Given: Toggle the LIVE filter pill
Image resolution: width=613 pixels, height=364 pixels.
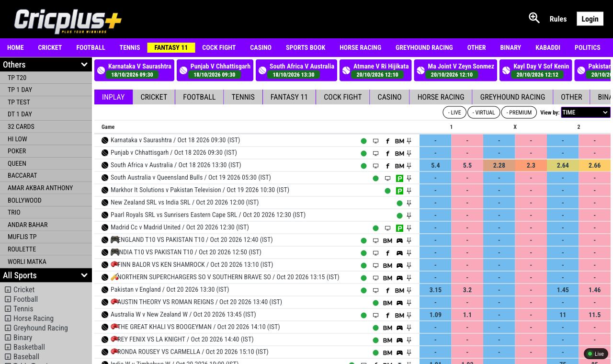Looking at the screenshot, I should (454, 113).
